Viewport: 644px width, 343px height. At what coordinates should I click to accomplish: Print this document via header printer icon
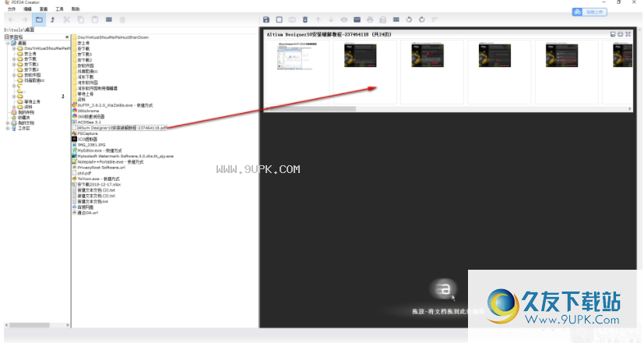[x=620, y=34]
